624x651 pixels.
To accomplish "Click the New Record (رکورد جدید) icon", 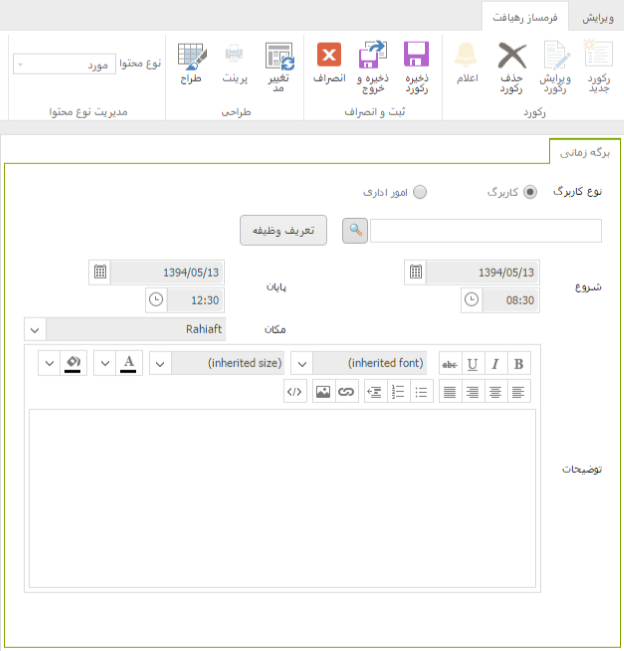I will click(x=598, y=54).
